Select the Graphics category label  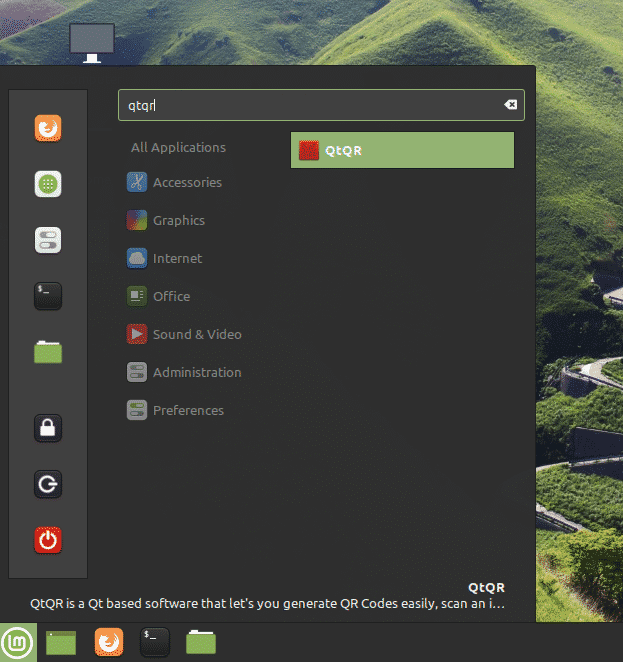coord(179,220)
